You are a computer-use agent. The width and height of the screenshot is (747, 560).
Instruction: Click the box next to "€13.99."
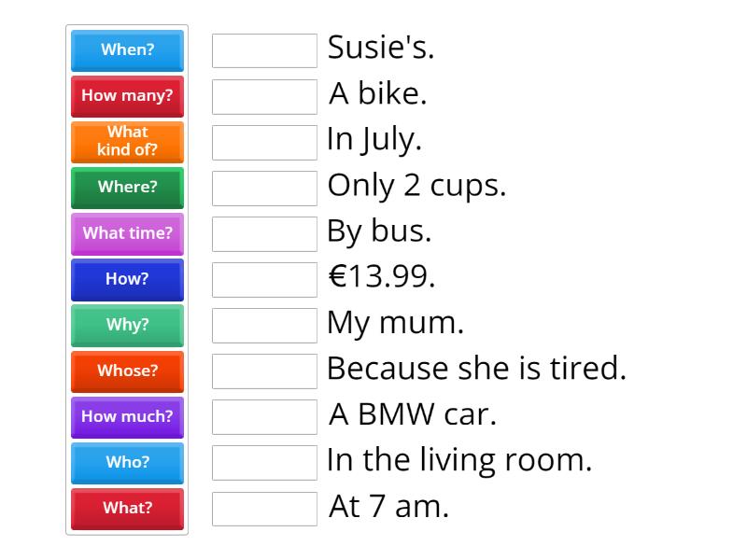(x=264, y=279)
